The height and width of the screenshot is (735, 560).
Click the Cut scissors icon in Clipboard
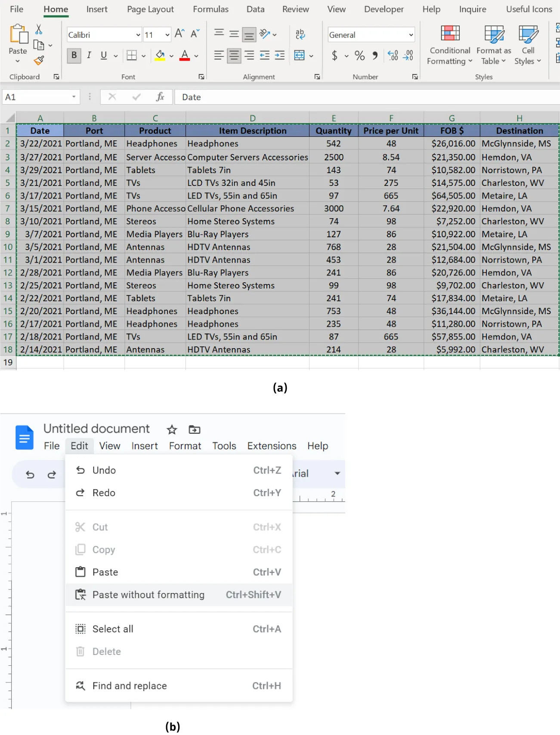(x=39, y=29)
